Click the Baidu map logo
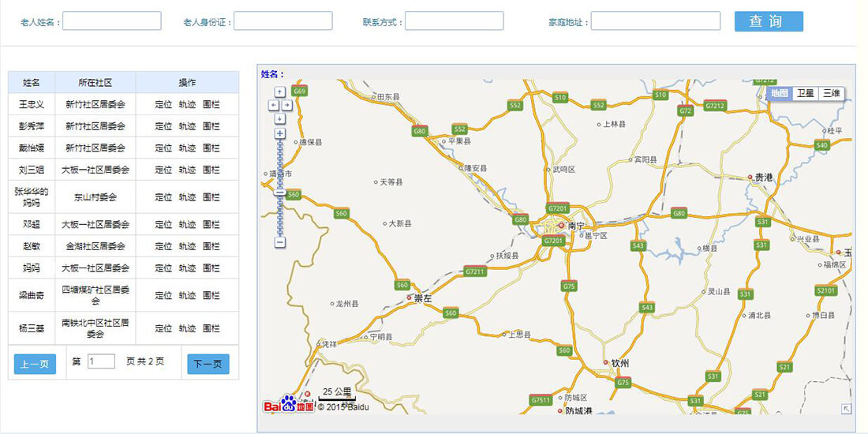868x434 pixels. pyautogui.click(x=289, y=406)
